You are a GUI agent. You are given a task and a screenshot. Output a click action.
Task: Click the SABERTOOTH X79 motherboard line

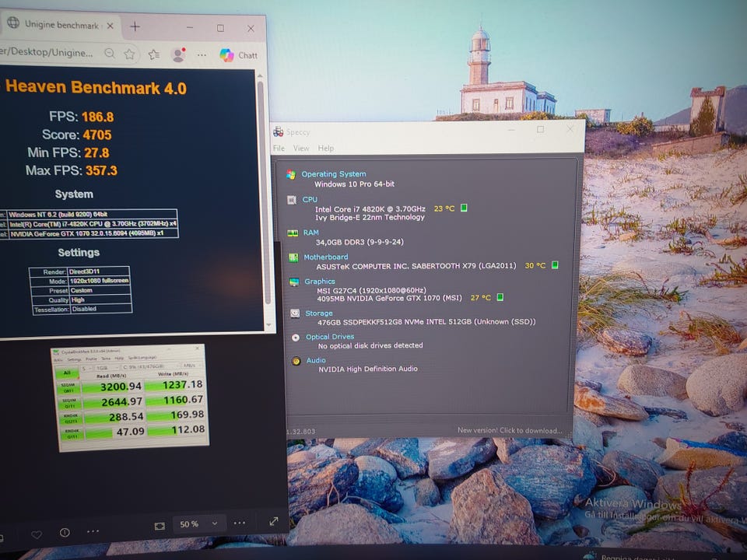[x=416, y=266]
